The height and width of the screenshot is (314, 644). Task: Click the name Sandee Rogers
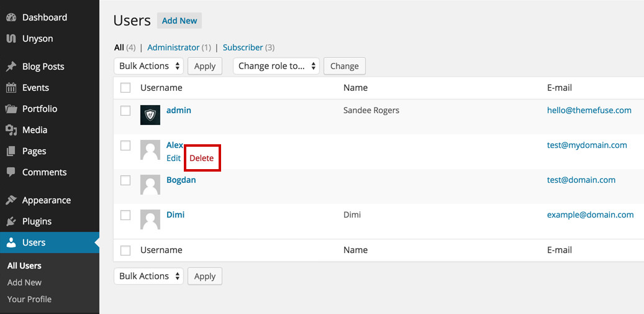click(371, 110)
